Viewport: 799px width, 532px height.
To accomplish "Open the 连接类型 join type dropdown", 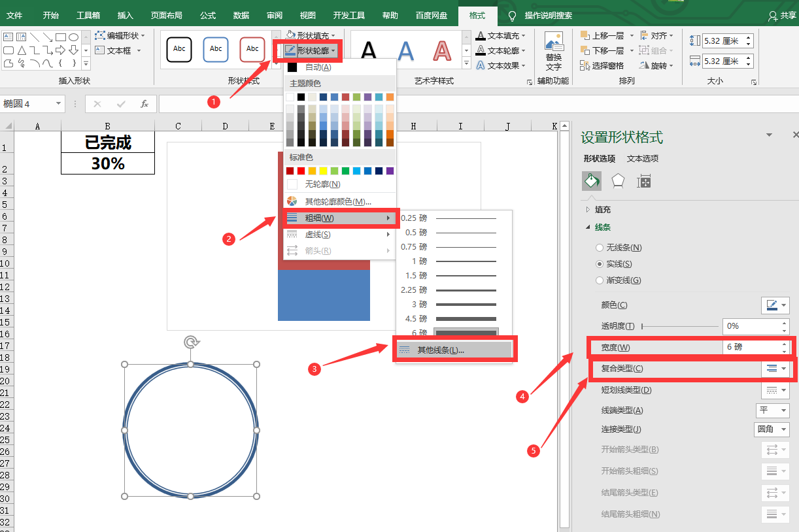I will pos(772,429).
